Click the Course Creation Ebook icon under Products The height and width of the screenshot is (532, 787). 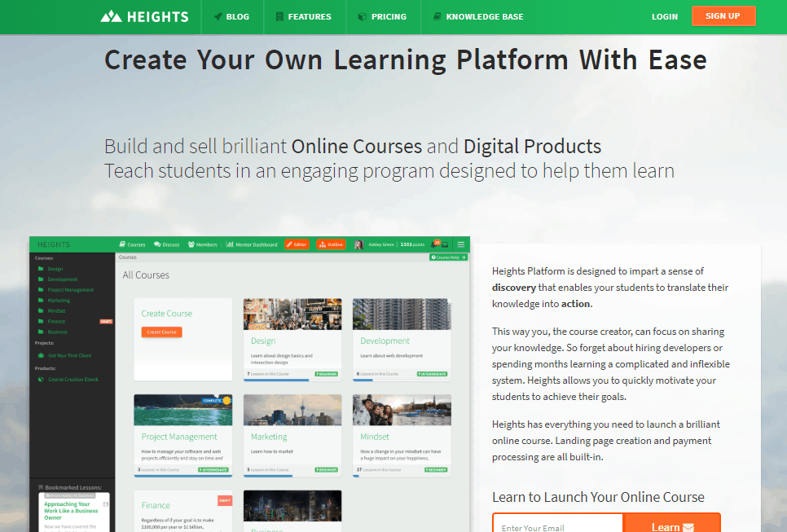42,379
